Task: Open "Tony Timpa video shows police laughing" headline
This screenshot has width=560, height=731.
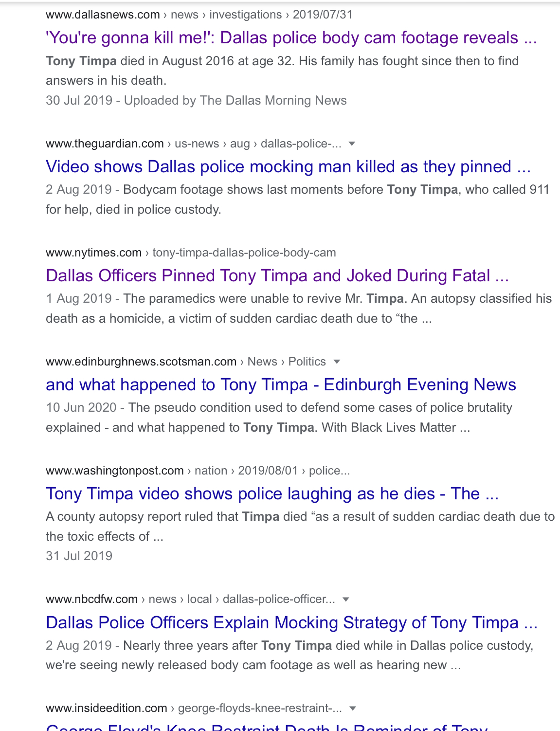Action: [x=272, y=494]
